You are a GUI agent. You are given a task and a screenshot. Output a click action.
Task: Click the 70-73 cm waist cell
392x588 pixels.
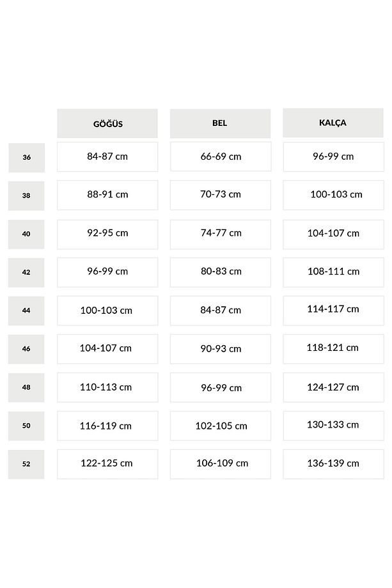tap(220, 195)
